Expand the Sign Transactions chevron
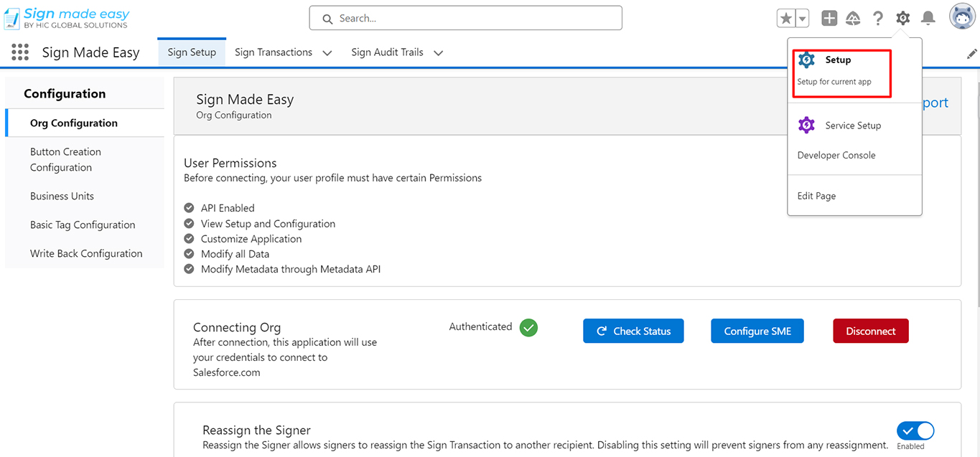 click(327, 53)
